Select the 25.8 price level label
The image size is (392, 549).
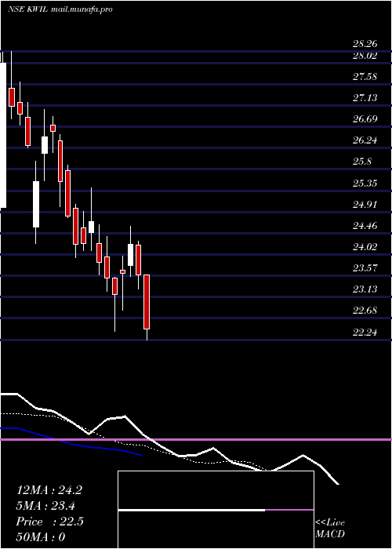(x=362, y=162)
